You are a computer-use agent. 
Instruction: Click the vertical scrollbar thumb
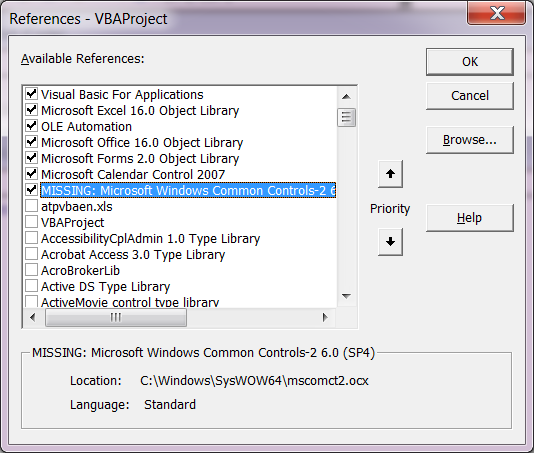tap(348, 118)
